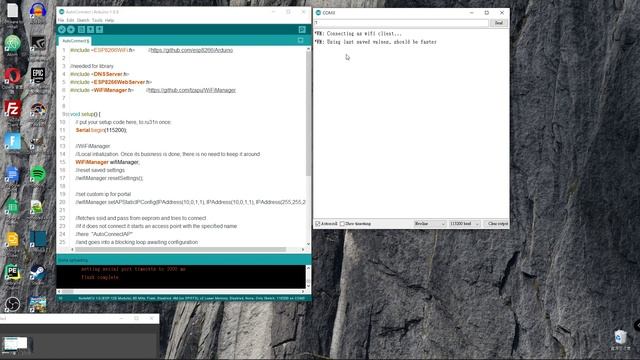The width and height of the screenshot is (640, 360).
Task: Toggle the Autoscroll checkbox in serial monitor
Action: click(x=318, y=224)
